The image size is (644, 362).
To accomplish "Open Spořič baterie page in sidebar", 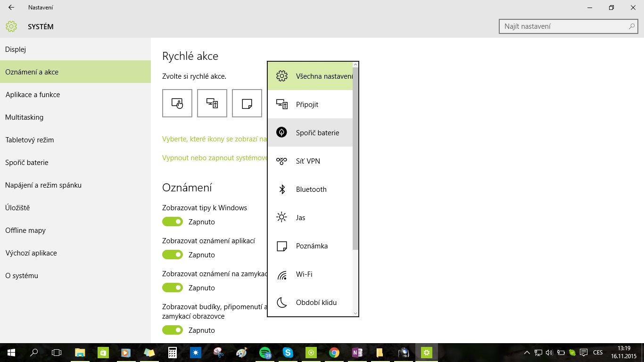I will 75,162.
